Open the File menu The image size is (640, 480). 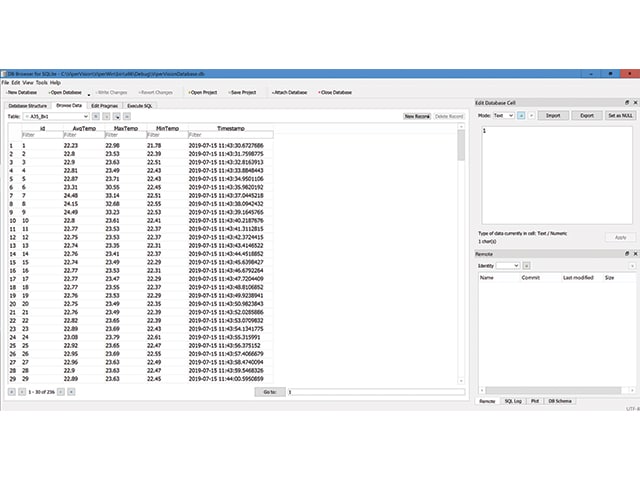click(5, 82)
